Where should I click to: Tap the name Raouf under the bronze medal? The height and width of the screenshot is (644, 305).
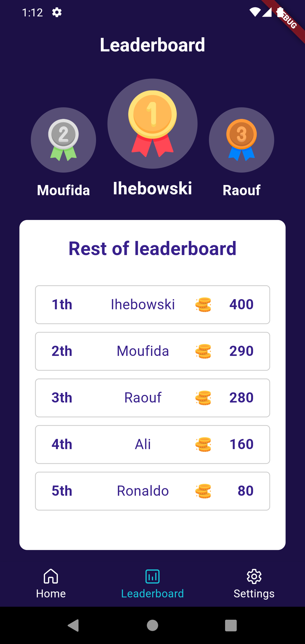pos(241,191)
